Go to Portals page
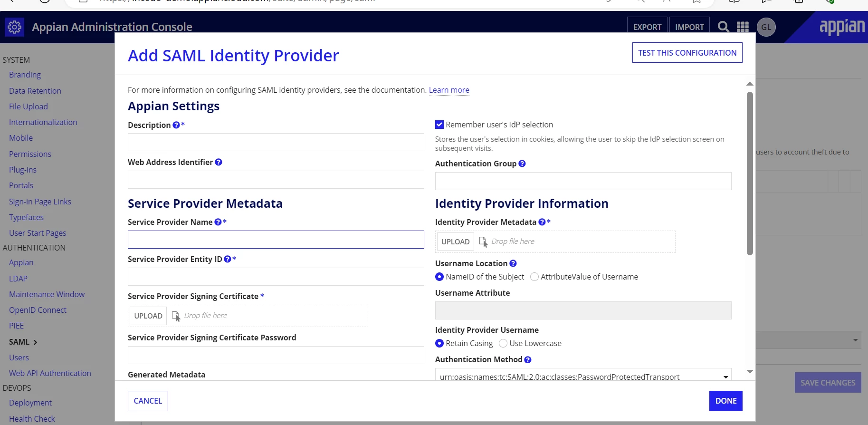The image size is (868, 425). point(21,185)
